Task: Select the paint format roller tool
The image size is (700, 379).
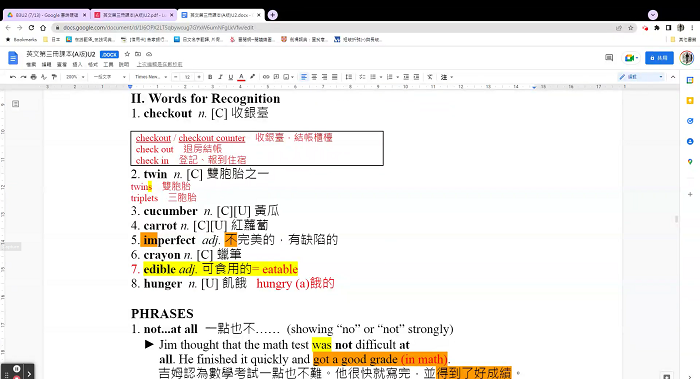Action: click(x=54, y=77)
